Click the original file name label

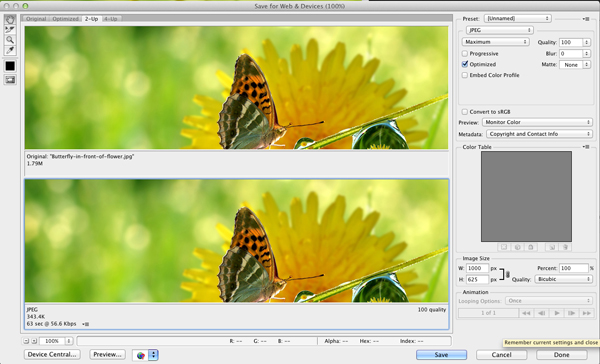pyautogui.click(x=80, y=157)
